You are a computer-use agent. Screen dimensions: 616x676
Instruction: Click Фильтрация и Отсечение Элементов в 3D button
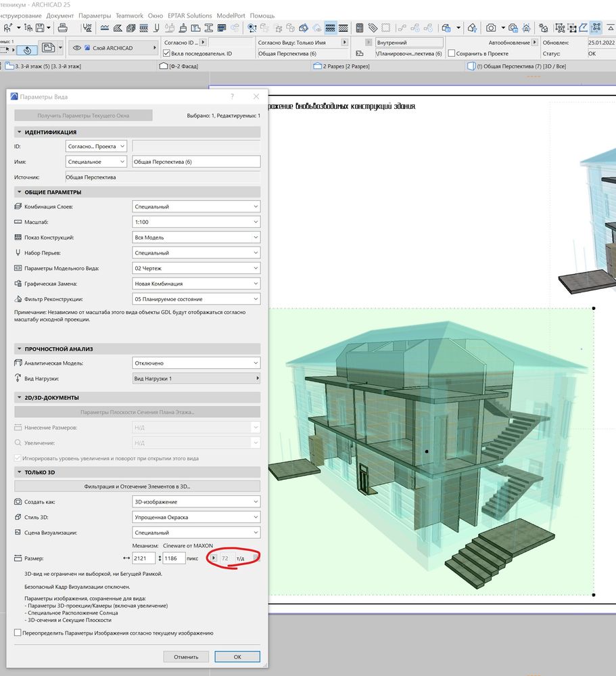click(x=137, y=486)
